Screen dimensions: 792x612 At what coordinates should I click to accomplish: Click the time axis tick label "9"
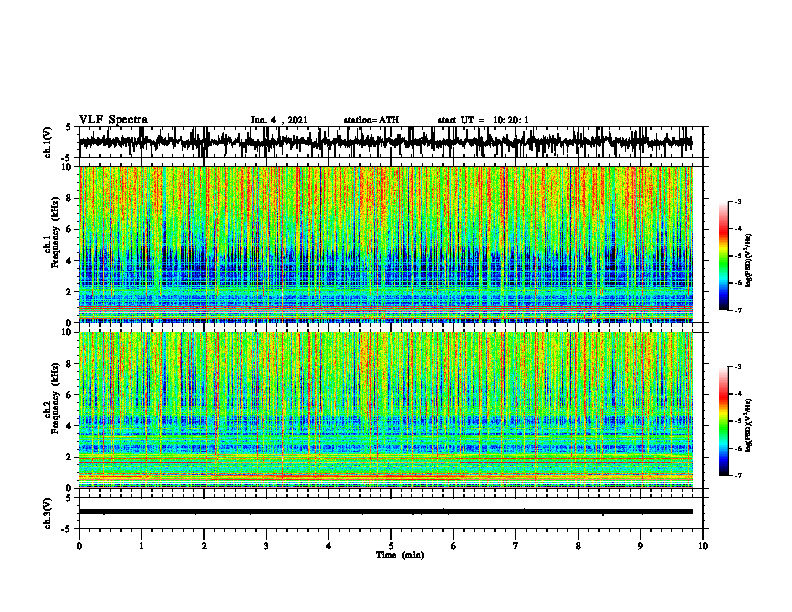point(640,546)
